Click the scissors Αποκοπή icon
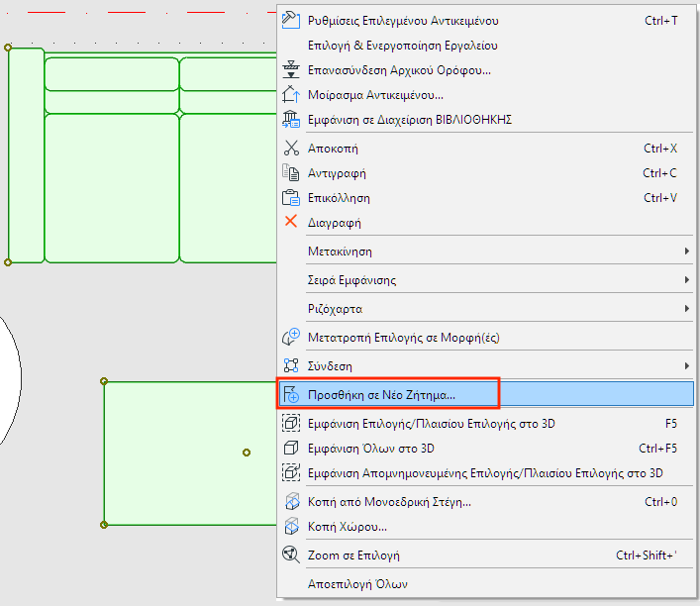Viewport: 700px width, 606px height. coord(291,148)
